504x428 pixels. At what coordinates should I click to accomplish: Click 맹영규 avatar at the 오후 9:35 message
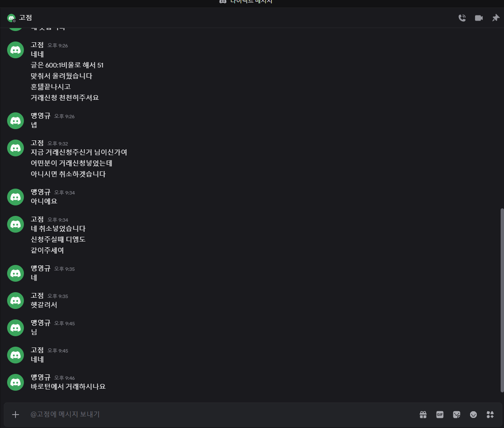click(16, 273)
